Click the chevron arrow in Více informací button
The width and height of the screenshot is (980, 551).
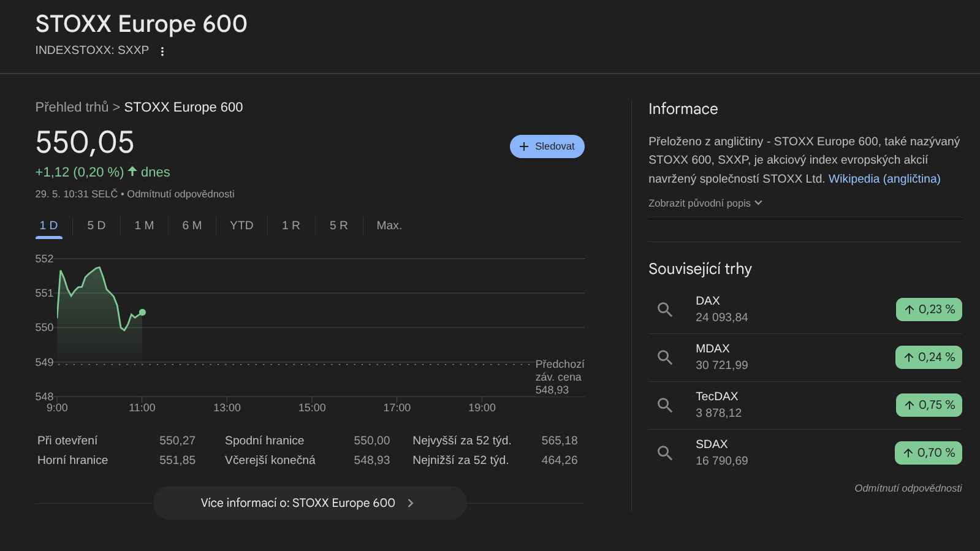tap(411, 503)
